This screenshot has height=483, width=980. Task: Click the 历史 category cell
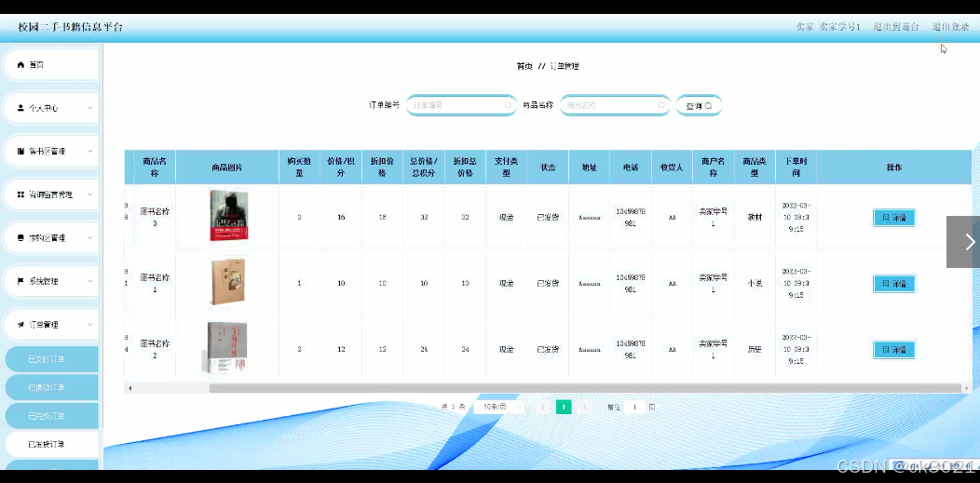755,350
